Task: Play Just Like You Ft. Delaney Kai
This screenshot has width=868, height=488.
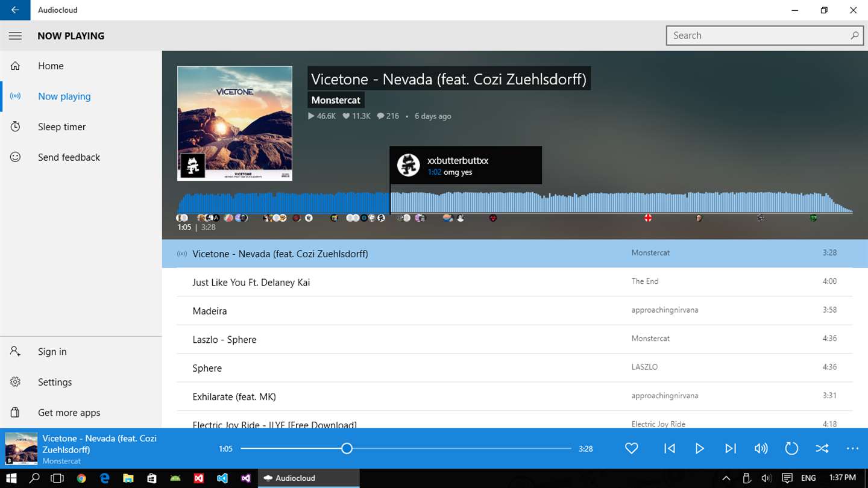Action: pyautogui.click(x=515, y=282)
